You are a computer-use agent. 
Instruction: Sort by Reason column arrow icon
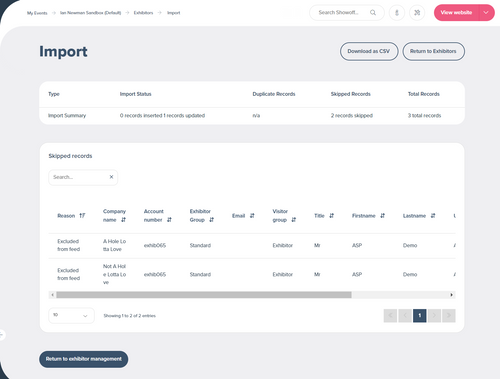pyautogui.click(x=82, y=216)
